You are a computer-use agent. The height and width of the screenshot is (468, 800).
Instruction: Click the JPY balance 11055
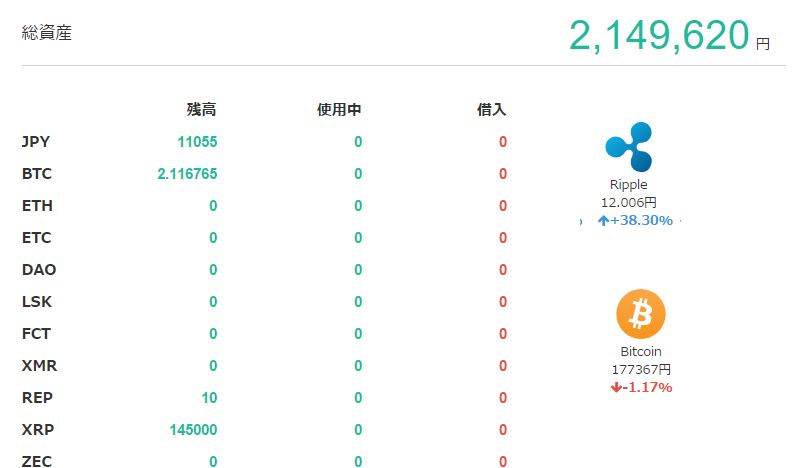(x=197, y=142)
